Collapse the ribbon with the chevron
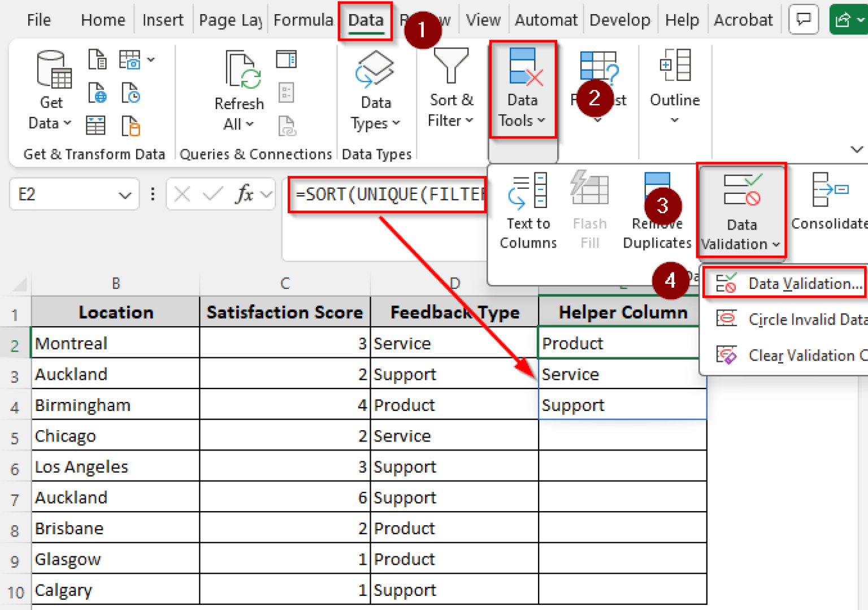The image size is (868, 610). 857,150
